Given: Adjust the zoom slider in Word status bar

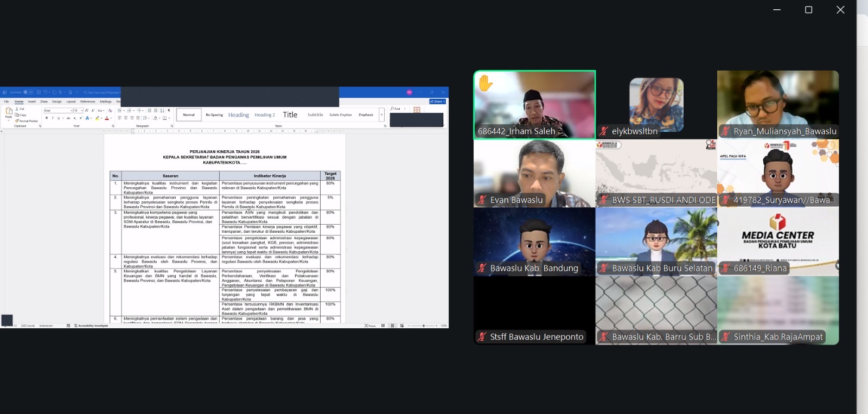Looking at the screenshot, I should click(x=423, y=326).
